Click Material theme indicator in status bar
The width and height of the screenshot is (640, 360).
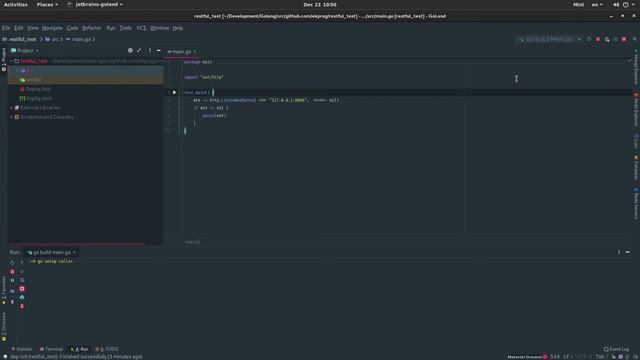[527, 357]
